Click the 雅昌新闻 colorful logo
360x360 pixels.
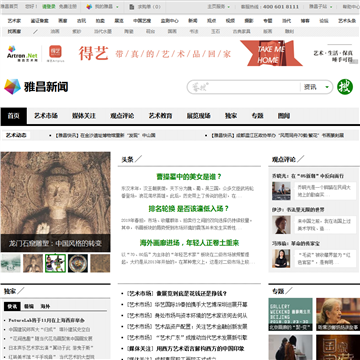click(x=36, y=87)
